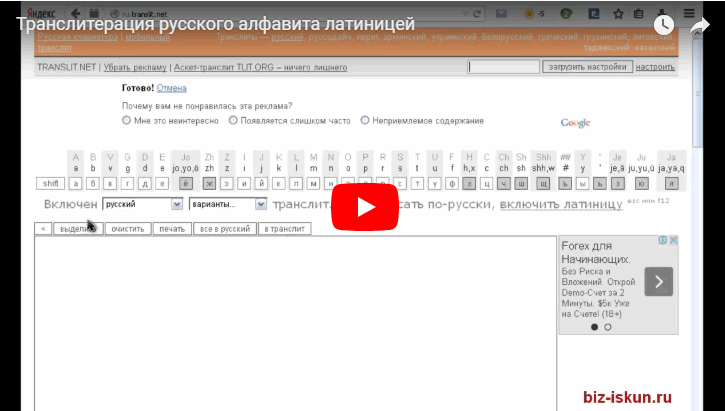Click the Cyrillic х key button
This screenshot has width=725, height=411.
point(469,184)
